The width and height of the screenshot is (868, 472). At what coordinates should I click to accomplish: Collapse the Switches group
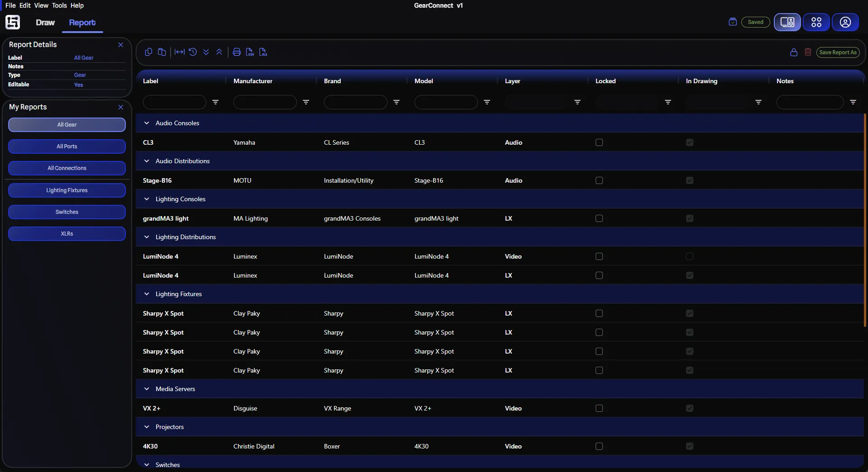[x=147, y=465]
